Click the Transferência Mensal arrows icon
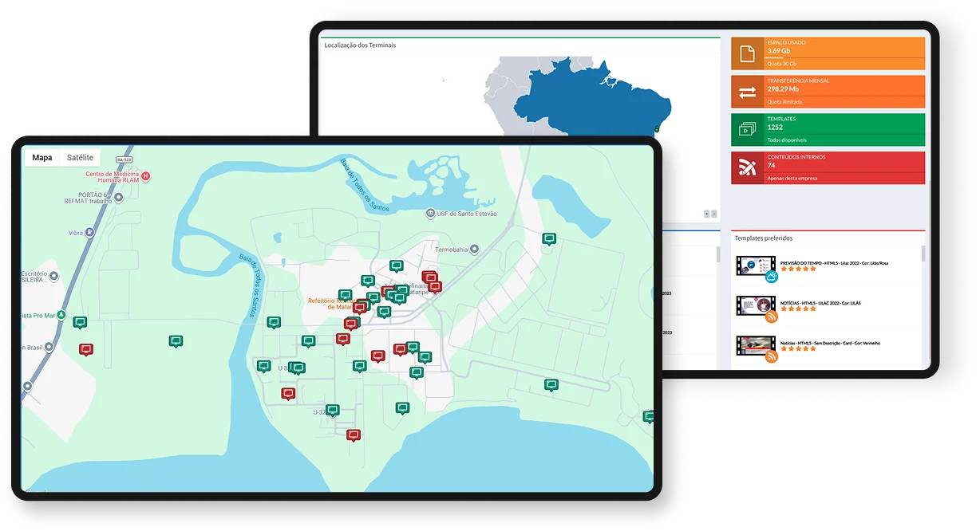Screen dimensions: 980x531 pyautogui.click(x=747, y=92)
